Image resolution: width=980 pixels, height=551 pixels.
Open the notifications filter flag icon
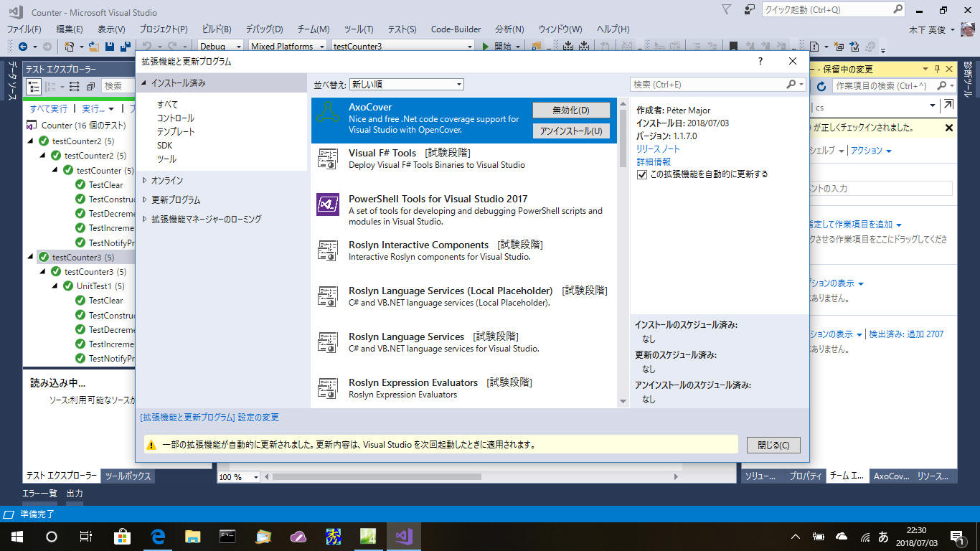tap(727, 10)
